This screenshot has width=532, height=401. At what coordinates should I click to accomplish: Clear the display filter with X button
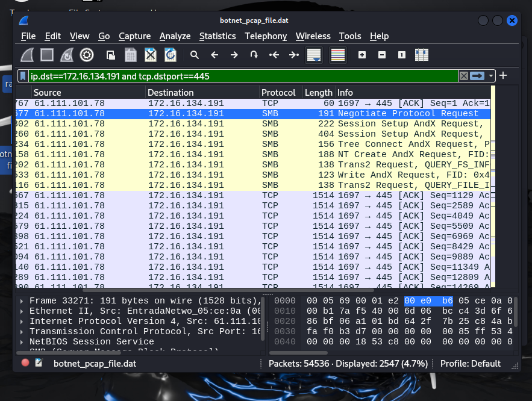(463, 76)
